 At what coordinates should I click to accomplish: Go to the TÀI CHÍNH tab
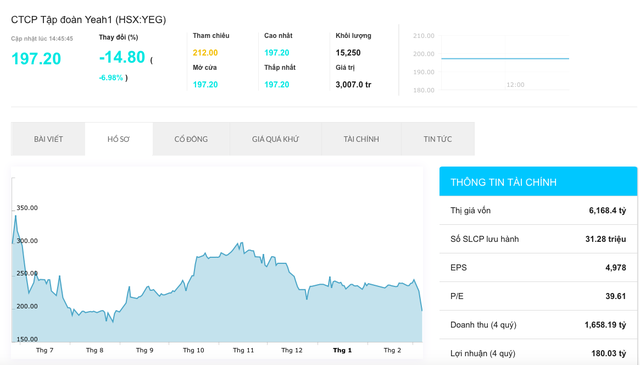click(x=361, y=139)
